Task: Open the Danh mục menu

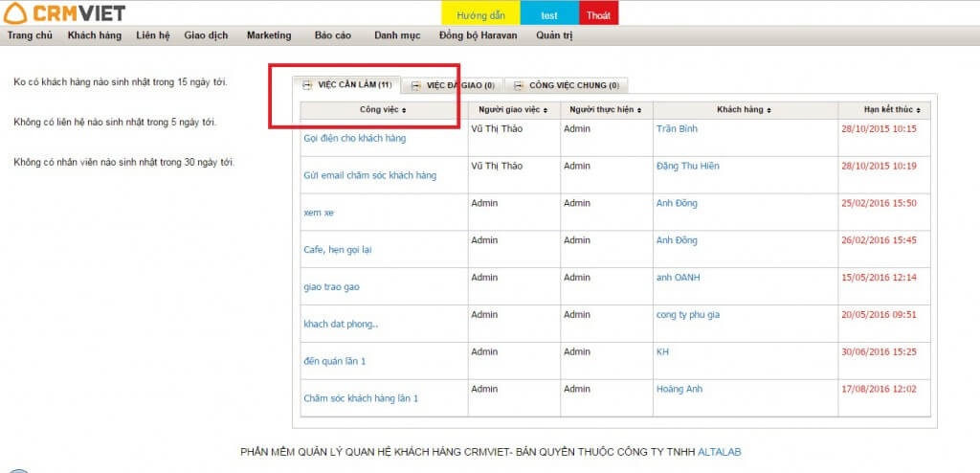Action: tap(397, 35)
